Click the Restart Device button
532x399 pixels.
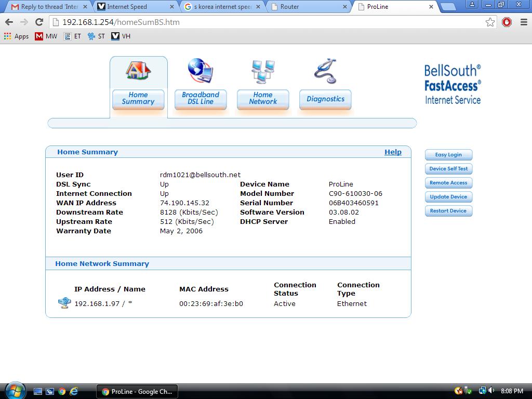point(448,211)
